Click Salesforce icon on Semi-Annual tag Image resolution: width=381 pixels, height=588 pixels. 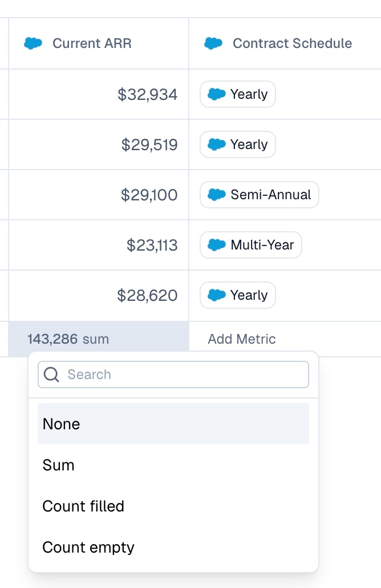click(217, 195)
